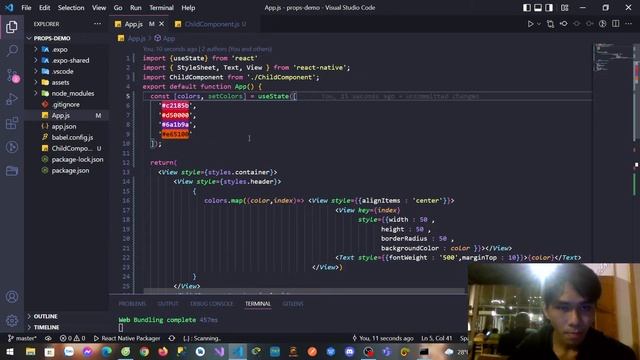640x360 pixels.
Task: Open Chrome from the taskbar
Action: pos(144,351)
